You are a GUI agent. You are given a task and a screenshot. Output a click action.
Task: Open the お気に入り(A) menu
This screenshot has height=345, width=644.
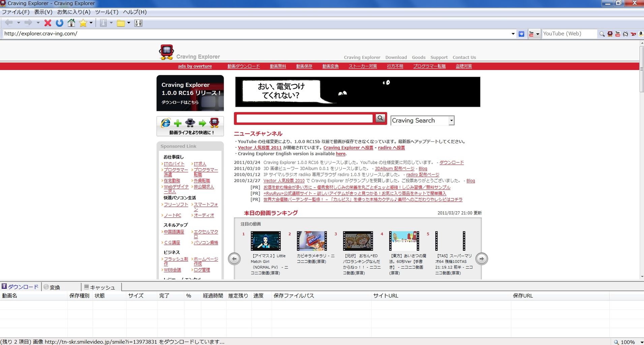[74, 12]
